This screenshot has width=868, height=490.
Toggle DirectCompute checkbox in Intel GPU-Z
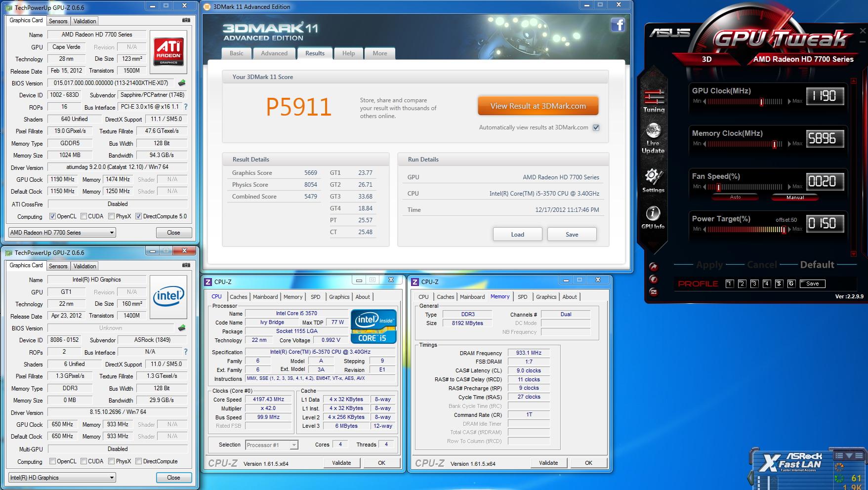[x=138, y=461]
